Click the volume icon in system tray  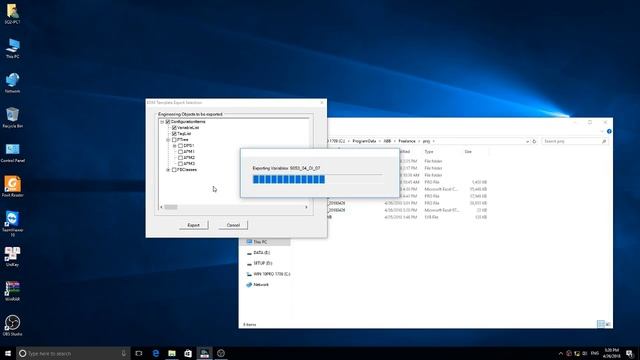(585, 353)
